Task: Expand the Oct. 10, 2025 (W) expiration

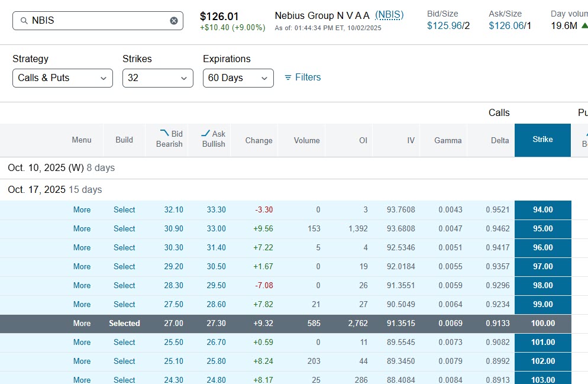Action: tap(62, 168)
